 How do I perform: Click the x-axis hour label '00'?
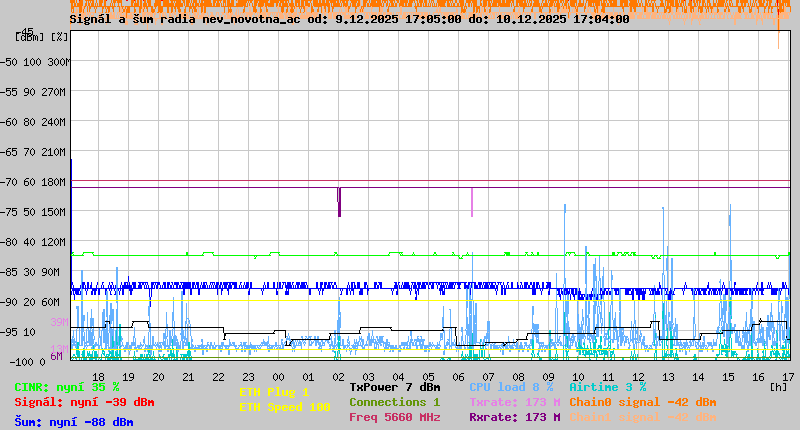(x=278, y=377)
